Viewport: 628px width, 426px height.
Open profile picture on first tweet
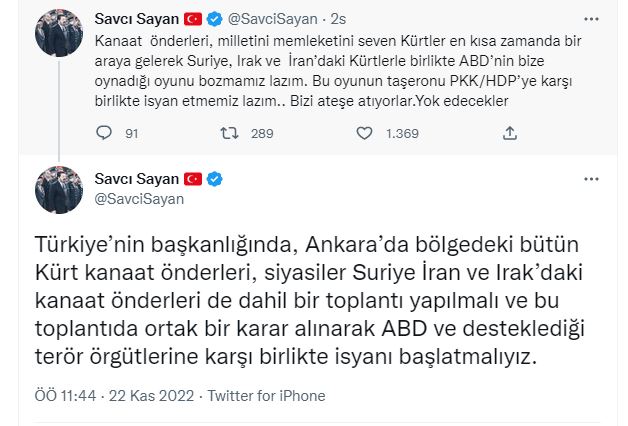(x=59, y=32)
